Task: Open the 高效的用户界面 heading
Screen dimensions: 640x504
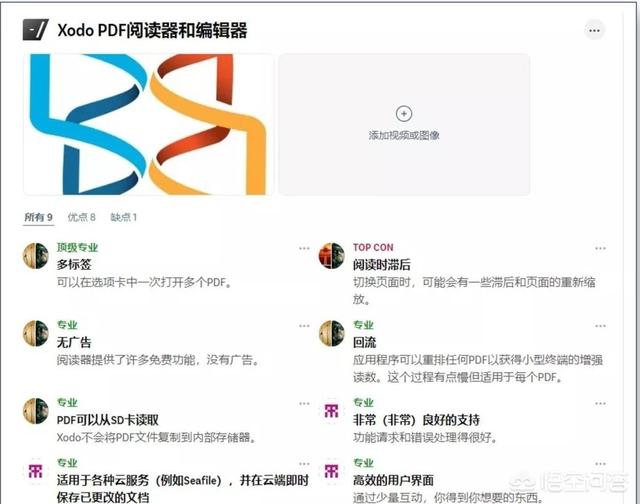Action: point(393,480)
